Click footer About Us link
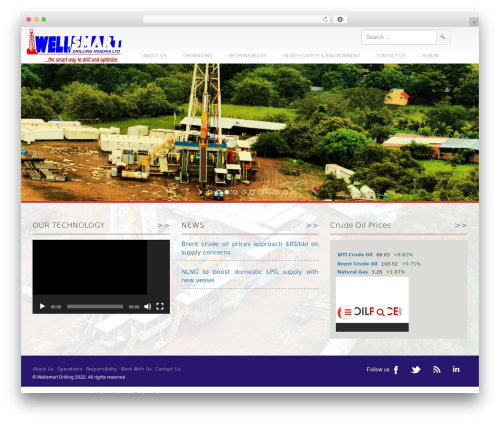 tap(43, 369)
